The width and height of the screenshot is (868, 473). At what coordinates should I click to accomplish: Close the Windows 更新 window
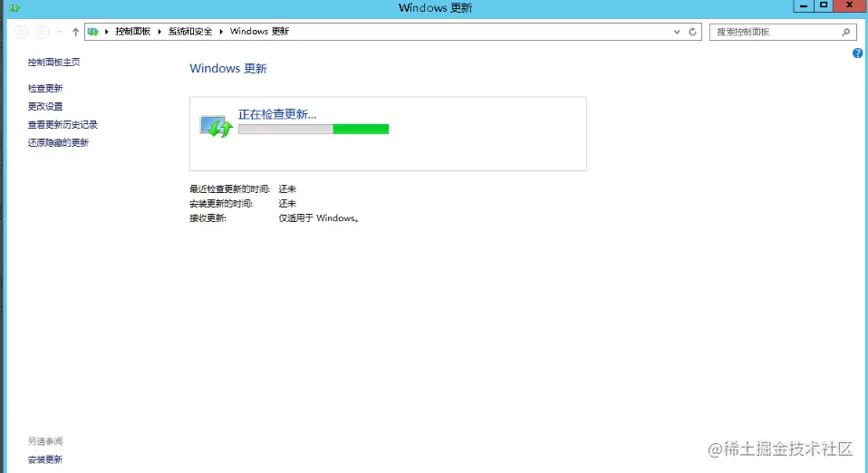(x=850, y=5)
